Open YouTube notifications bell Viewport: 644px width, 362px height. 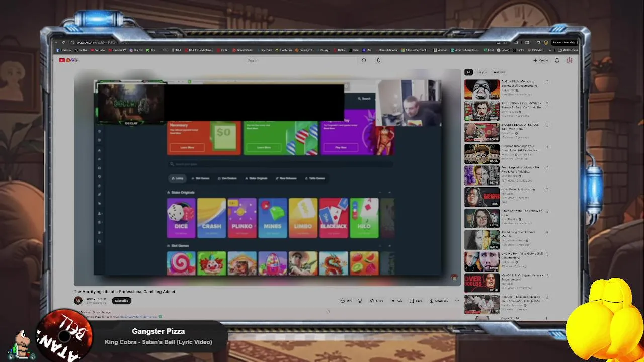tap(557, 60)
